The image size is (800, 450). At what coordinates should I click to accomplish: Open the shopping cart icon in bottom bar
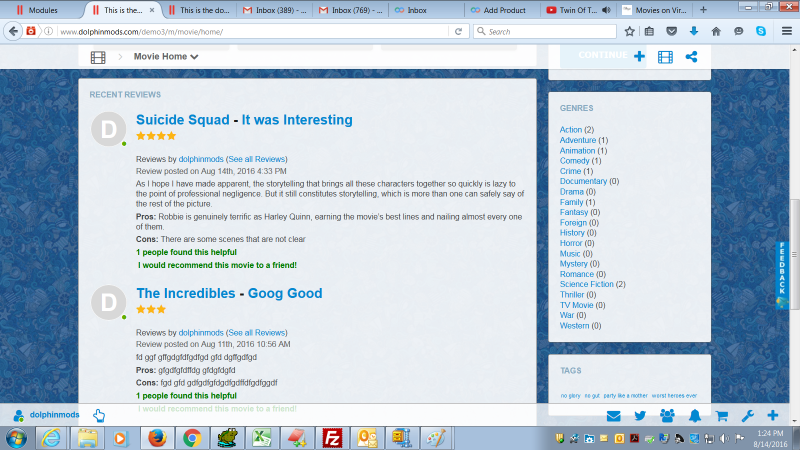(721, 416)
